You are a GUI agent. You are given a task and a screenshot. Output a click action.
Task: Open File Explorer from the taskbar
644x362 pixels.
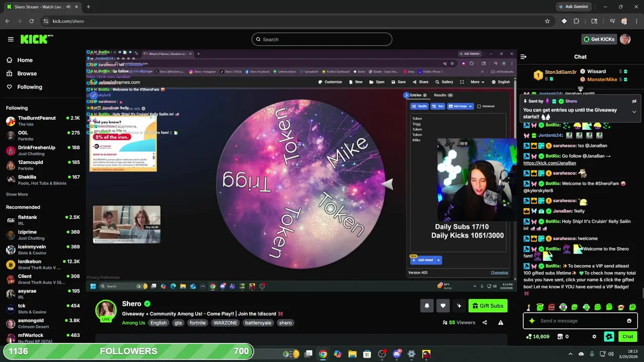[x=352, y=354]
